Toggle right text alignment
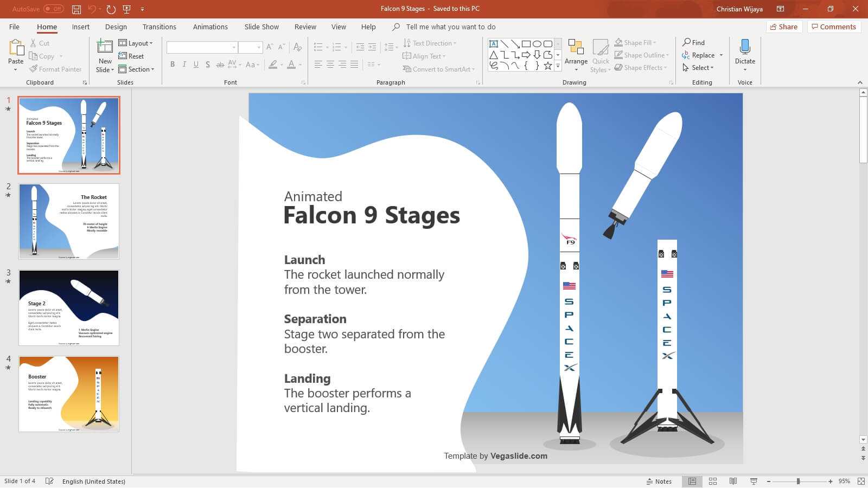This screenshot has height=488, width=868. (342, 65)
